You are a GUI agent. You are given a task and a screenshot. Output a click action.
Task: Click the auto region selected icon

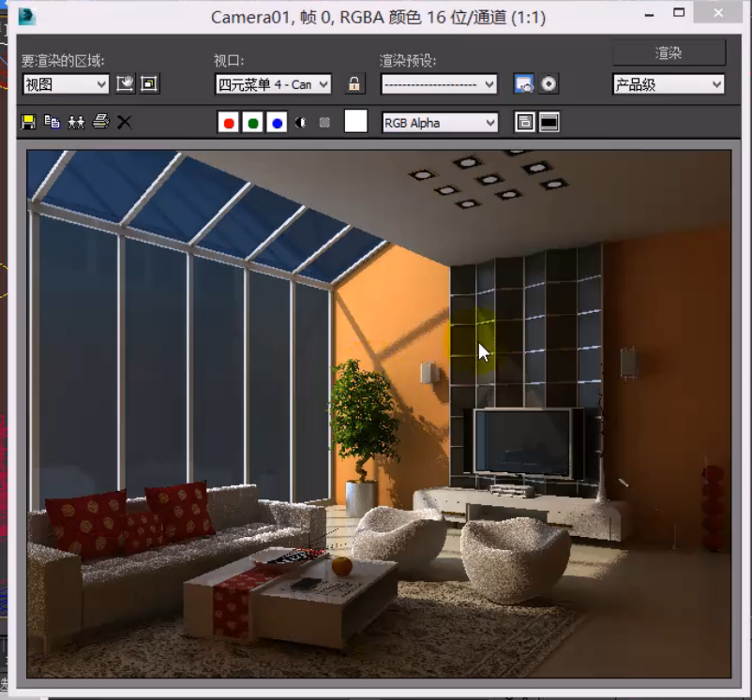tap(149, 84)
